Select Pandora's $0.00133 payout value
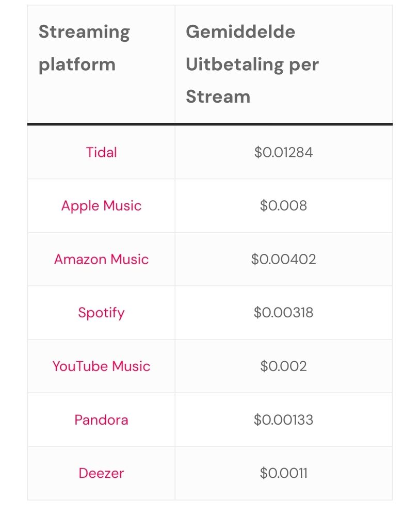Screen dimensions: 420x516 283,420
